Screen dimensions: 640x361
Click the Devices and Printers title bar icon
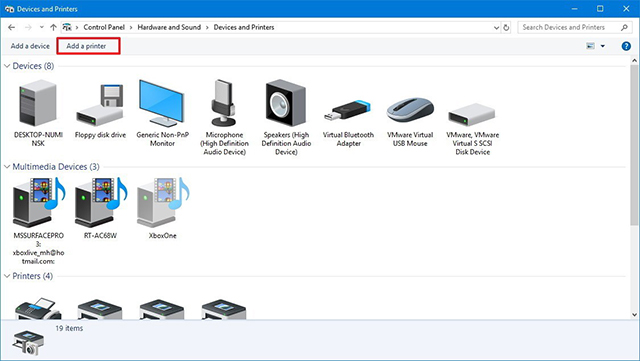click(x=9, y=9)
